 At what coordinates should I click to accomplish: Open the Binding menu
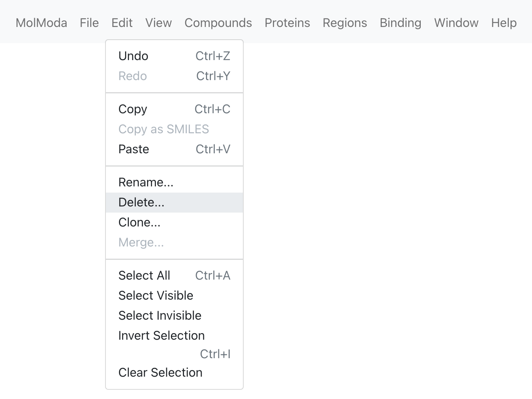400,23
